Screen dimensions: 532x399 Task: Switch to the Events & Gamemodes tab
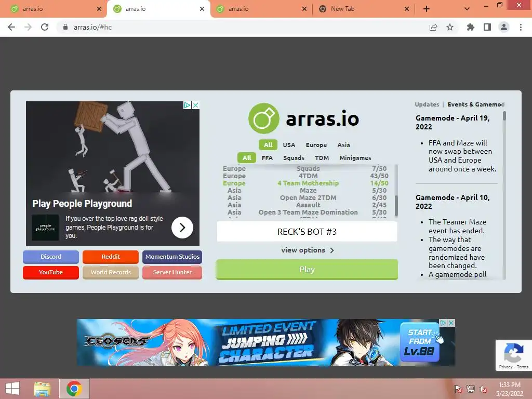[x=476, y=104]
